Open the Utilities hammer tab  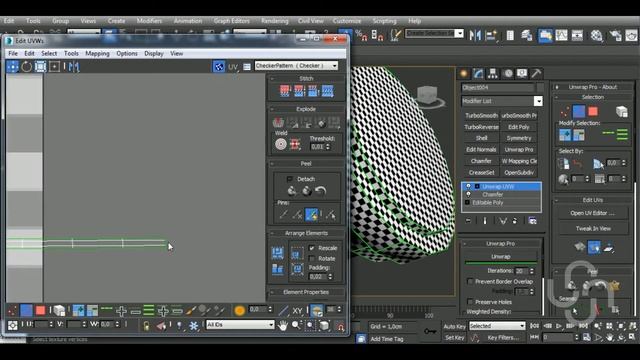coord(536,73)
